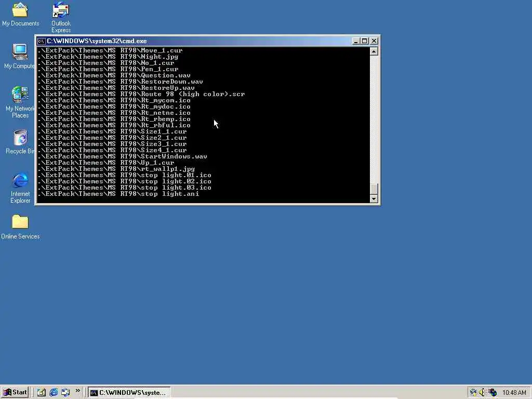The image size is (532, 399).
Task: Open the My Documents desktop icon
Action: [20, 14]
